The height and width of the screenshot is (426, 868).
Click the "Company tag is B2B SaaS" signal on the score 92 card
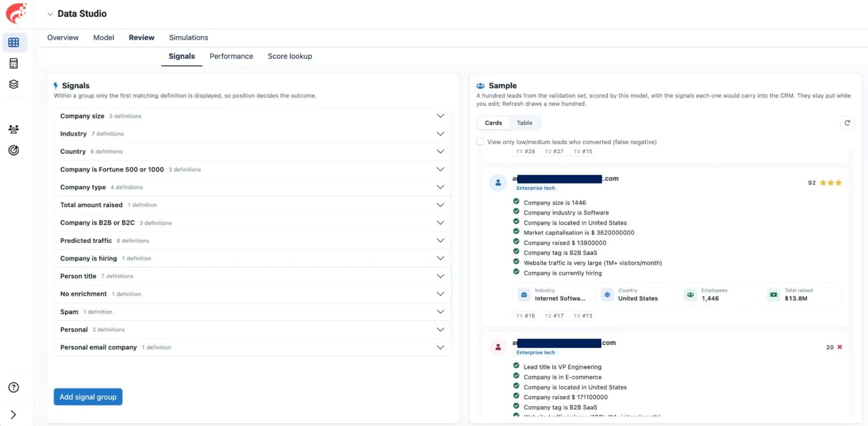(x=561, y=253)
